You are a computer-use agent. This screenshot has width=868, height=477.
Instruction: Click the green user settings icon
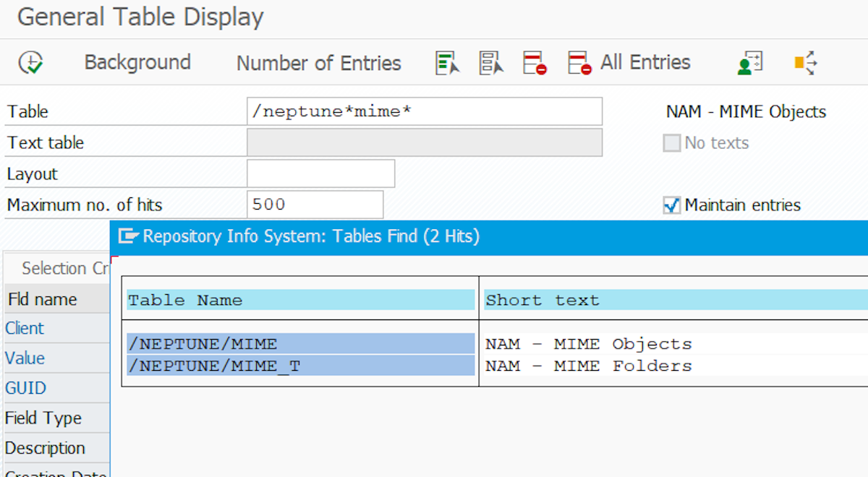pyautogui.click(x=749, y=63)
